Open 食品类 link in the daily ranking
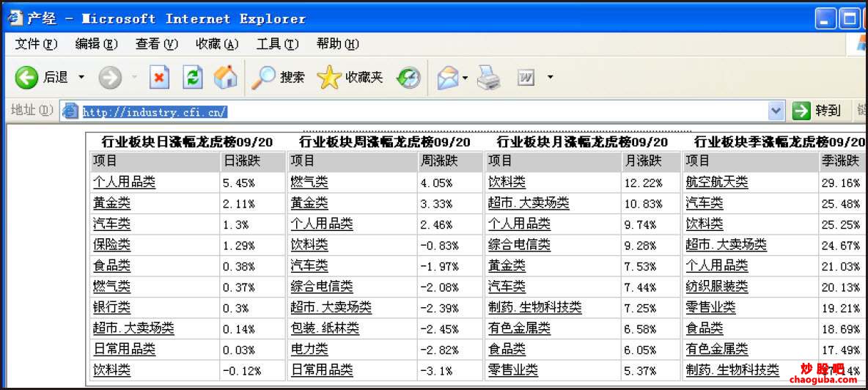The height and width of the screenshot is (390, 868). pos(112,265)
